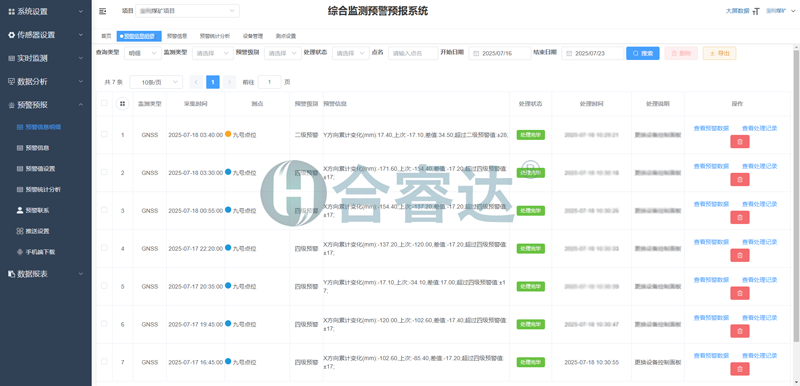Click the 系统设置 grid icon in sidebar
The image size is (800, 386).
click(x=11, y=12)
